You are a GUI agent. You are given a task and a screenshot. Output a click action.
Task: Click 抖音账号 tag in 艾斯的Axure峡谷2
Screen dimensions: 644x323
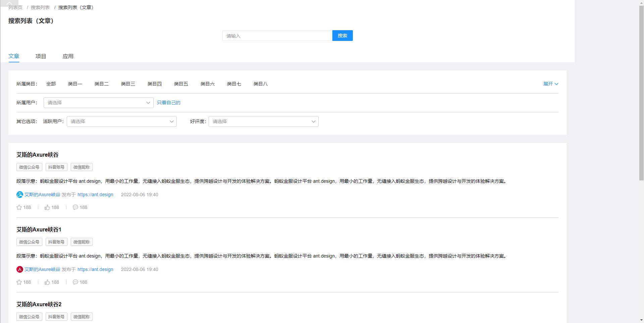click(56, 317)
